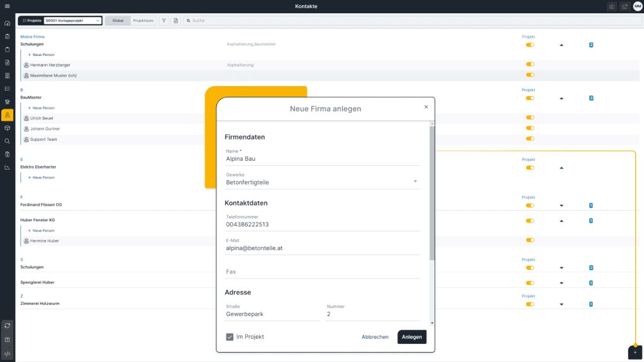
Task: Click the sync refresh icon in sidebar
Action: pos(7,326)
